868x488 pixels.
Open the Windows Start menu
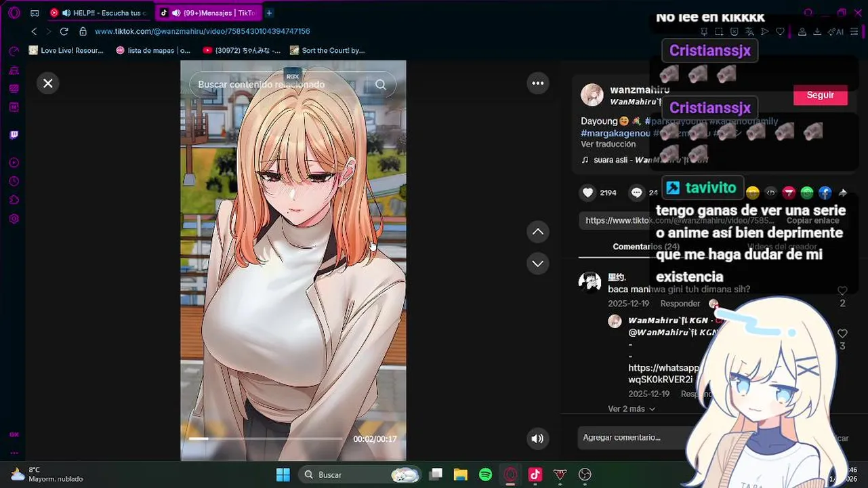pos(283,474)
